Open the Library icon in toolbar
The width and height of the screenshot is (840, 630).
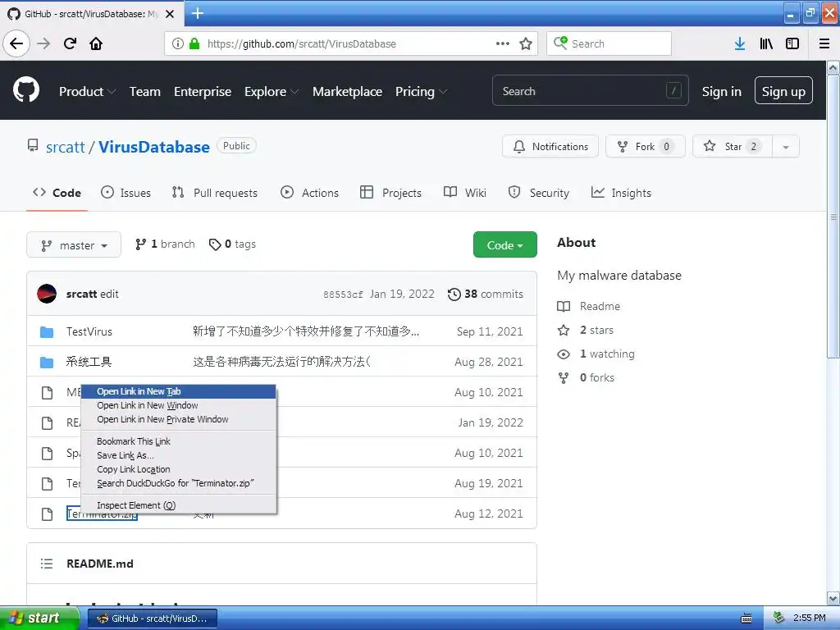(x=766, y=43)
